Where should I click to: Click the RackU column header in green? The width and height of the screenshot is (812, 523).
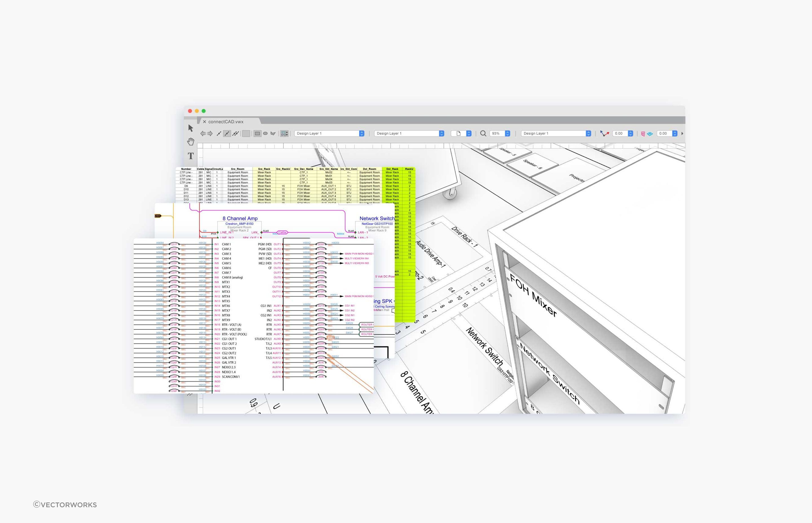[x=409, y=169]
